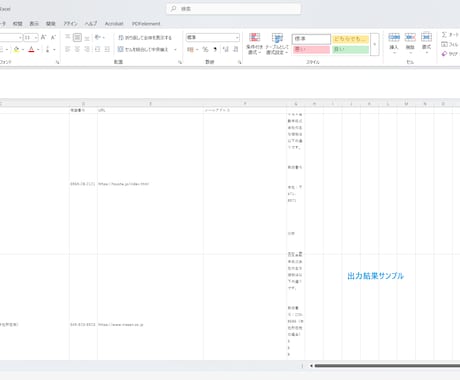Click the Fill (フィル) icon
The height and width of the screenshot is (380, 460).
point(444,44)
